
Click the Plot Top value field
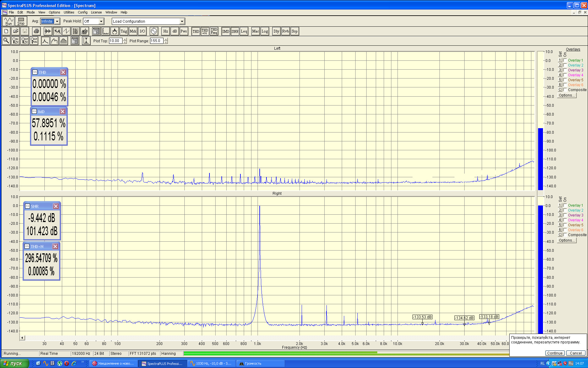point(116,41)
